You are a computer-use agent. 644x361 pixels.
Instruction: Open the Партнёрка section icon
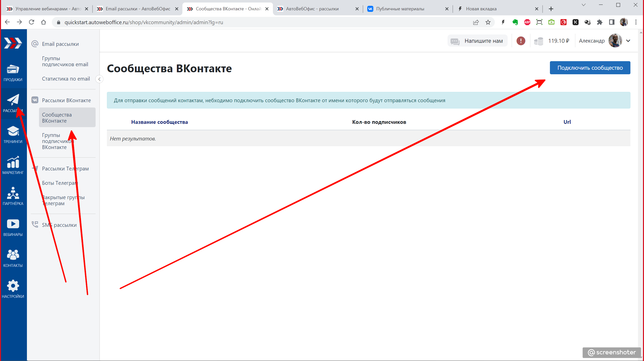[x=13, y=193]
